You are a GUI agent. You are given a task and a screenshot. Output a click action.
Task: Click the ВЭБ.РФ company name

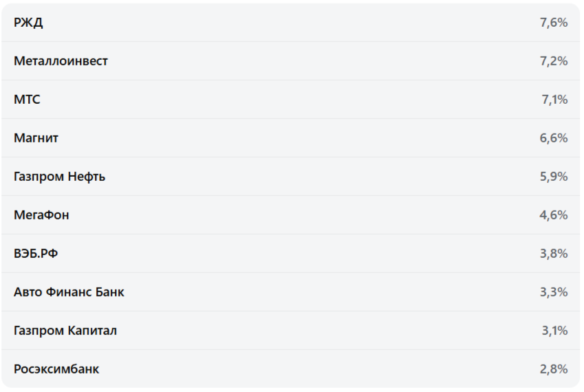tap(36, 254)
